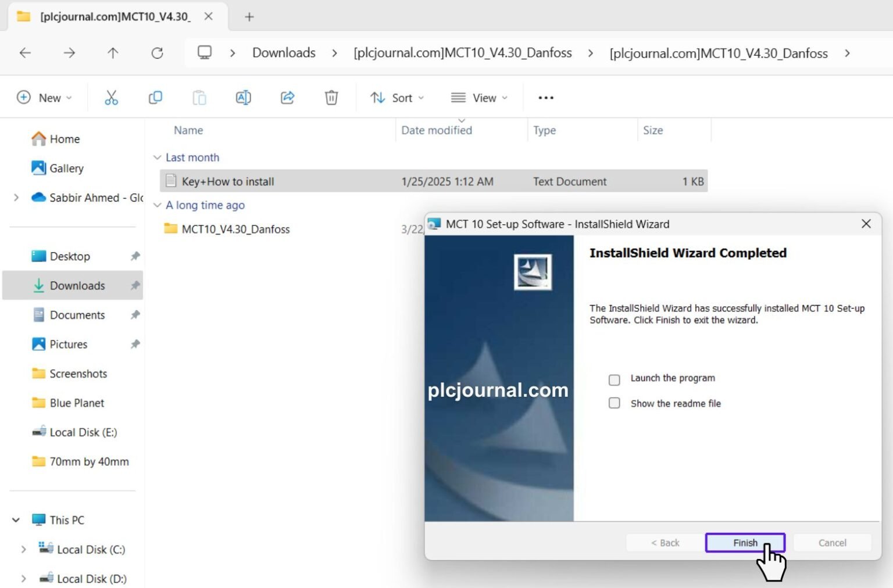Image resolution: width=893 pixels, height=588 pixels.
Task: Click the Cut scissors icon in toolbar
Action: 111,98
